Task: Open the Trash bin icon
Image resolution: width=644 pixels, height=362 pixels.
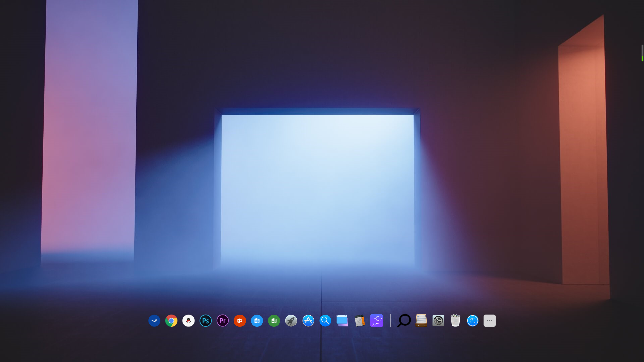Action: [455, 321]
